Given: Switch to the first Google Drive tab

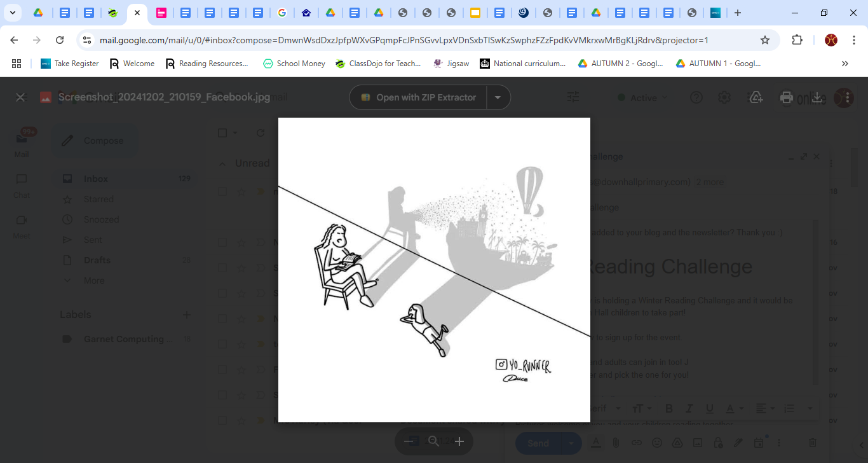Looking at the screenshot, I should coord(38,13).
